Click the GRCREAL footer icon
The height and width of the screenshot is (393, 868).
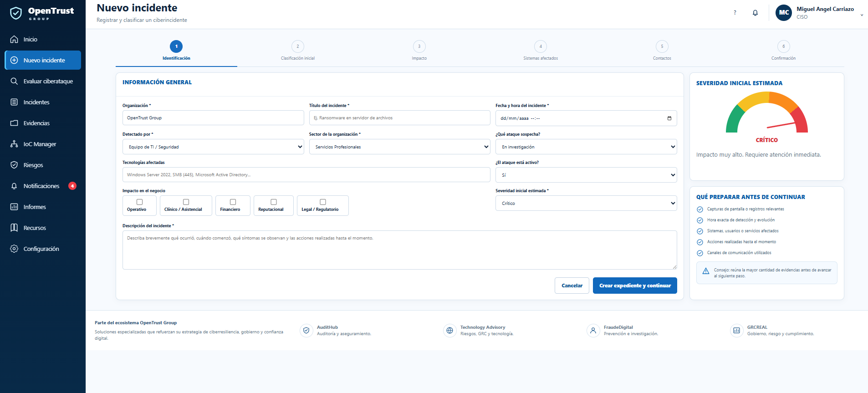[736, 331]
